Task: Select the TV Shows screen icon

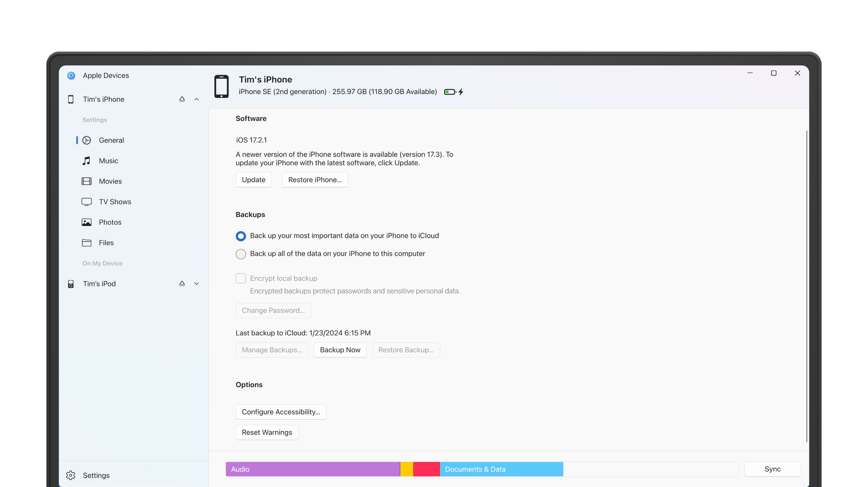Action: pyautogui.click(x=86, y=201)
